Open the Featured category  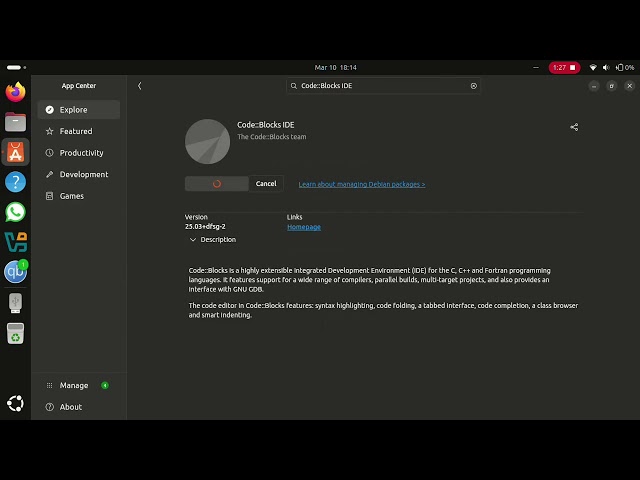coord(79,131)
